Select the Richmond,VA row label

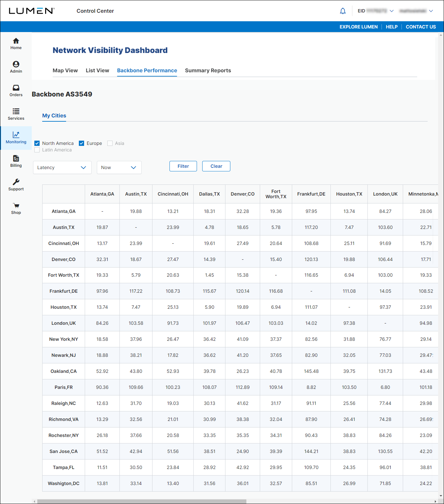(63, 419)
